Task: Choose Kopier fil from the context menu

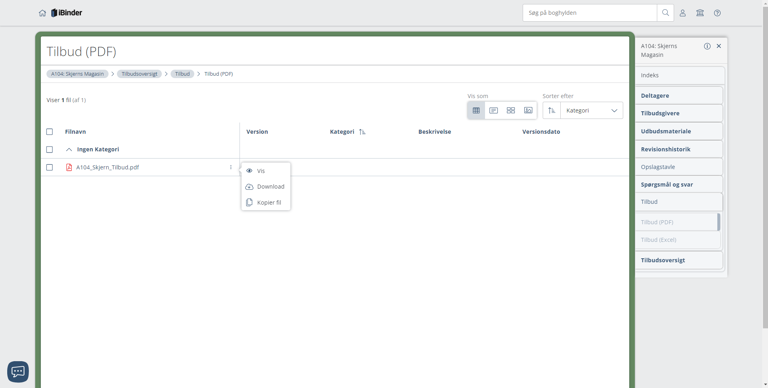Action: (265, 202)
